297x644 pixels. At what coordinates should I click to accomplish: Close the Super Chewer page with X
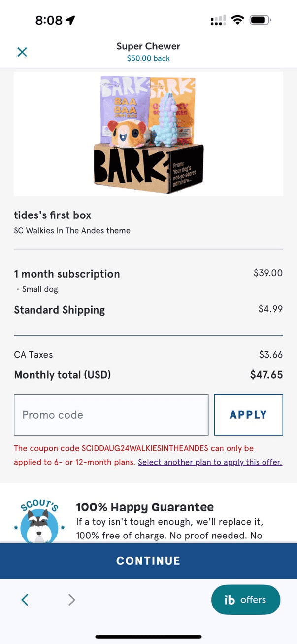click(x=22, y=52)
